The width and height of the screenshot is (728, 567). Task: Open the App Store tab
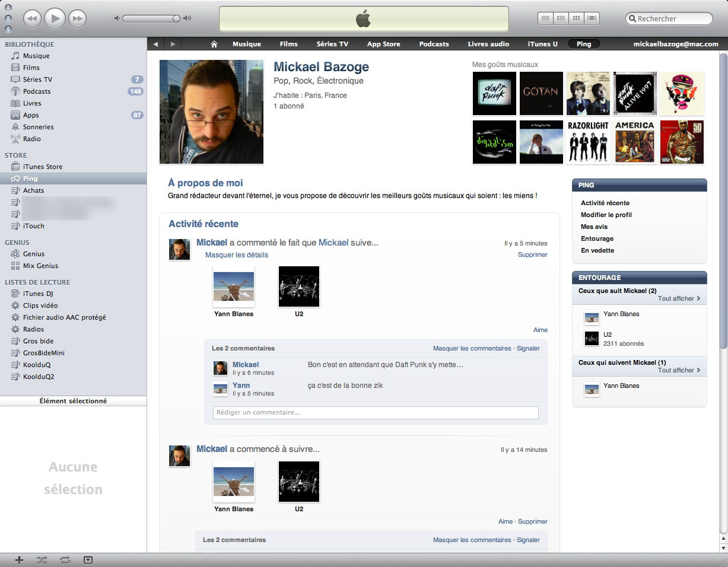pos(383,44)
